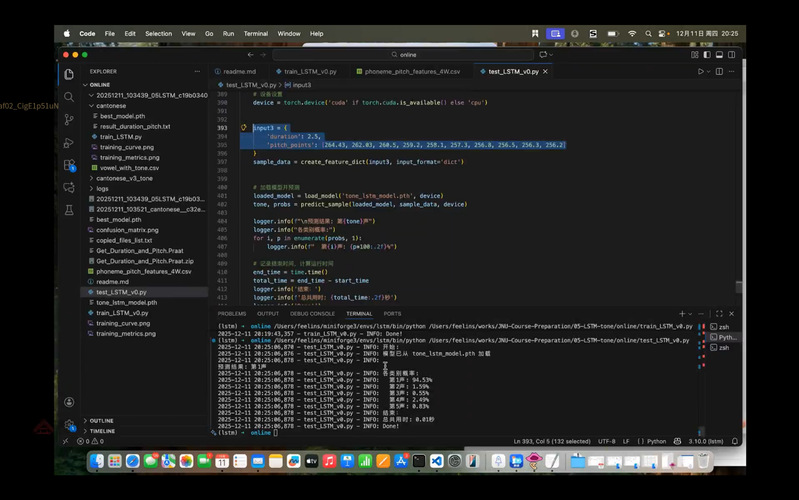
Task: Click the Python language mode in status bar
Action: 656,441
